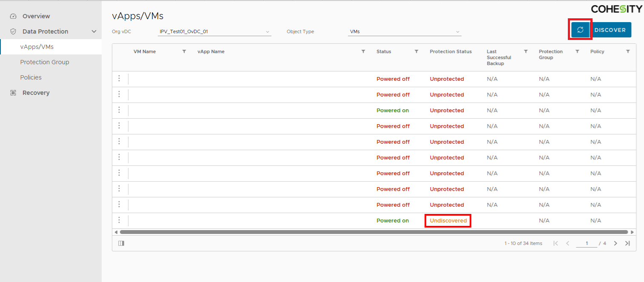The height and width of the screenshot is (282, 644).
Task: Open the Status column filter icon
Action: [x=416, y=51]
